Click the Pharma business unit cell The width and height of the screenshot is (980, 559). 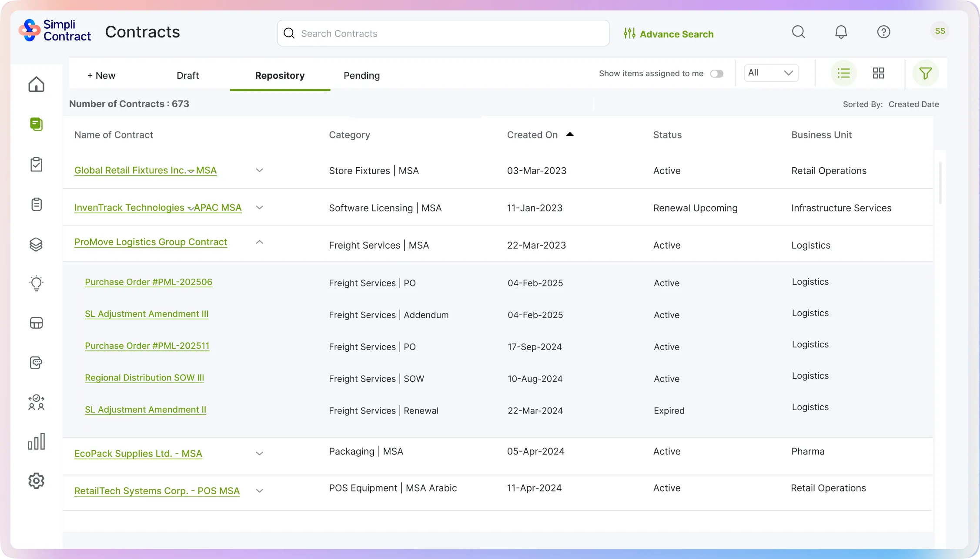pos(808,451)
